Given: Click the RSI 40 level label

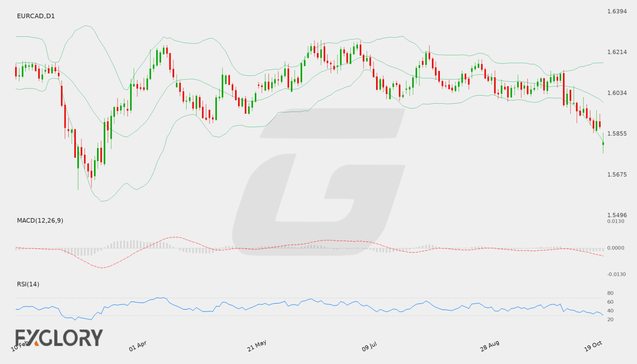Looking at the screenshot, I should point(610,311).
